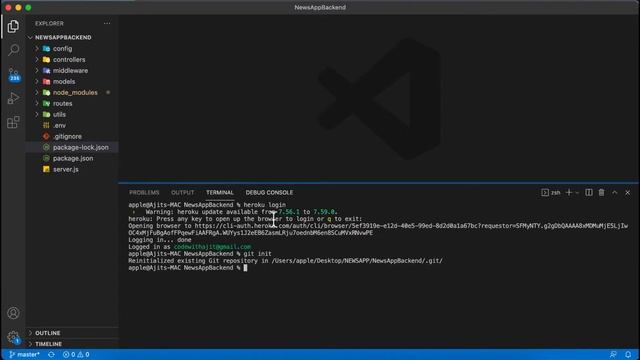The image size is (640, 360).
Task: Open Explorer more actions ellipsis
Action: click(x=107, y=23)
